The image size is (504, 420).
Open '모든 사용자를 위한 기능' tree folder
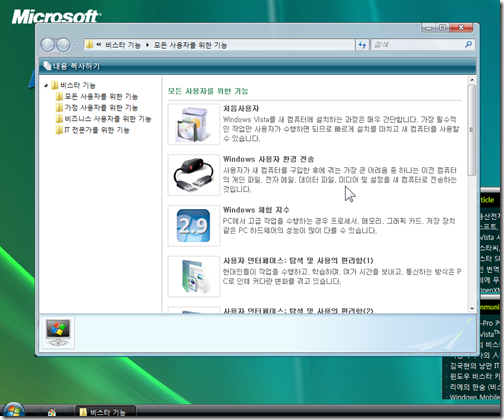[x=101, y=97]
